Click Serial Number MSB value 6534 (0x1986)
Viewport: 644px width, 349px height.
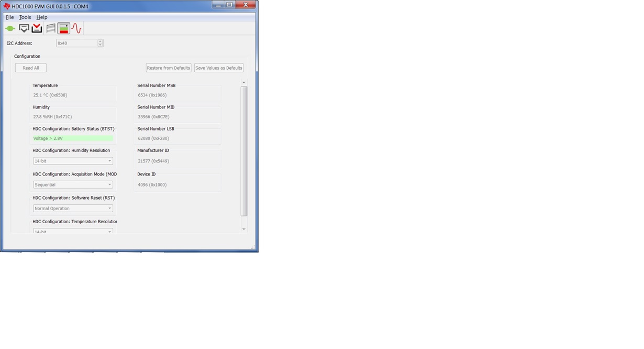click(x=152, y=95)
